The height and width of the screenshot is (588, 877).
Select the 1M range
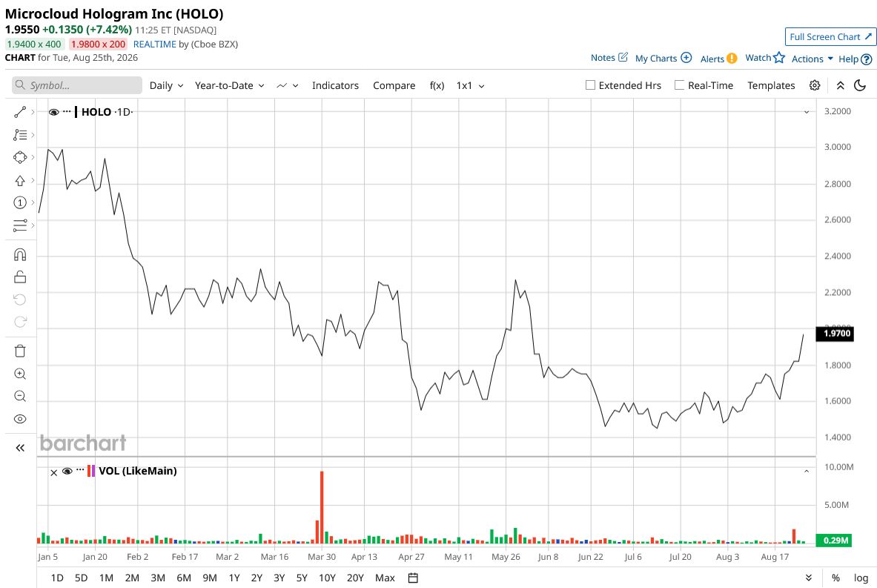106,578
